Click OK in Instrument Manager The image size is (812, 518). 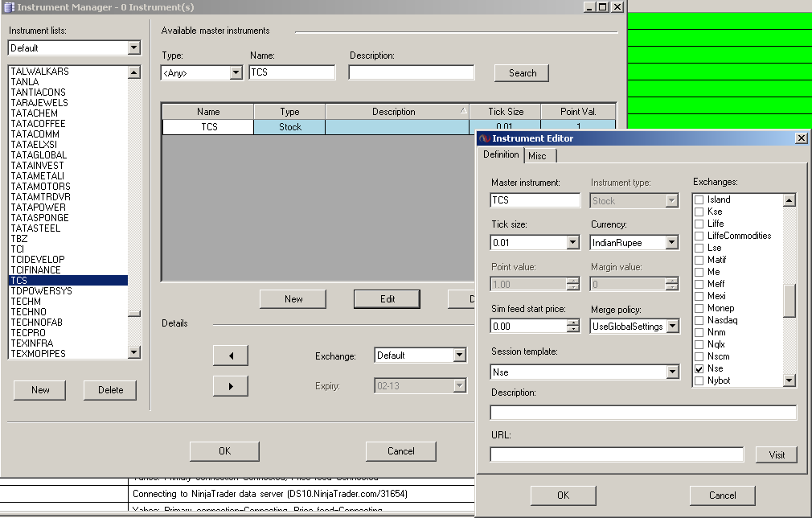[224, 451]
